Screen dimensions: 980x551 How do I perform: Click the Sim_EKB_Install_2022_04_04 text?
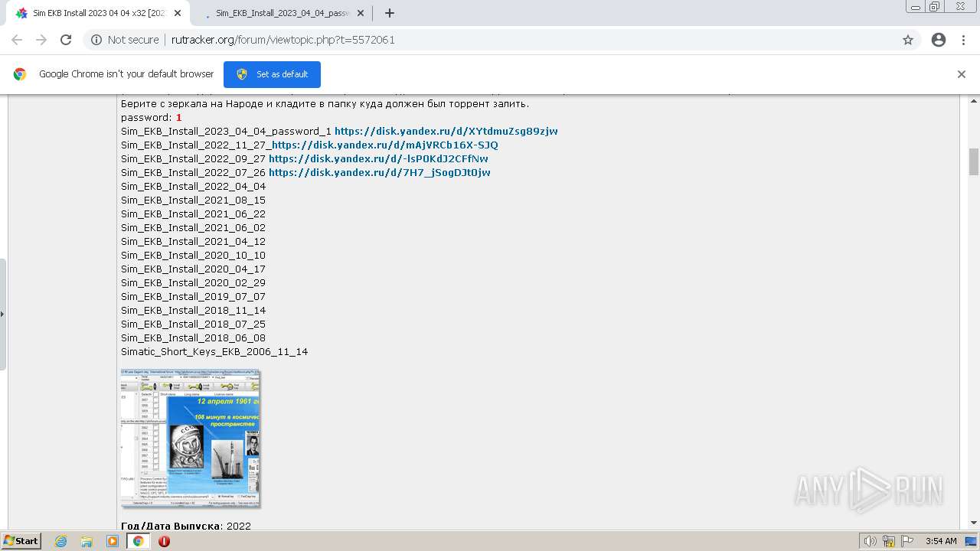pos(193,186)
